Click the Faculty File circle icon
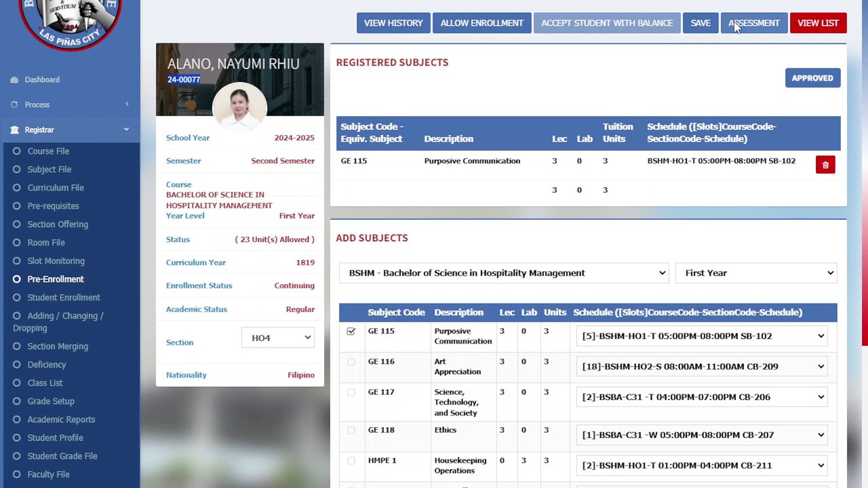Screen dimensions: 868x488 coord(17,474)
